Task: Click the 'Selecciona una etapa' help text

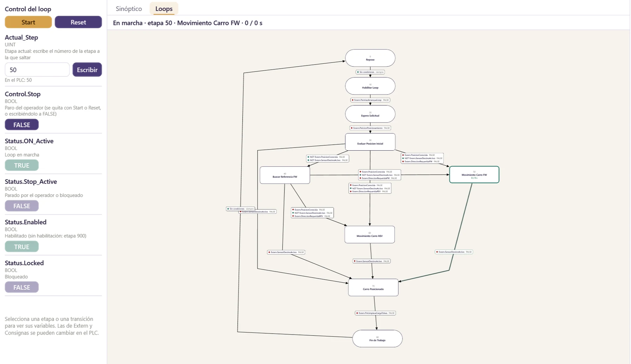Action: (x=52, y=326)
